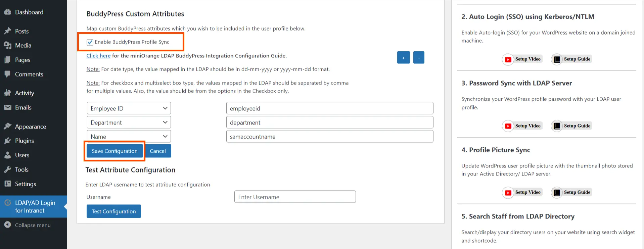
Task: Click the Media library icon
Action: pyautogui.click(x=7, y=45)
